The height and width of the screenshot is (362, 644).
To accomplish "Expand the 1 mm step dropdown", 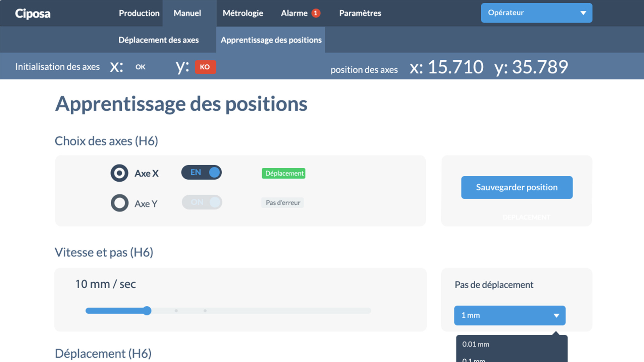I will pyautogui.click(x=509, y=315).
